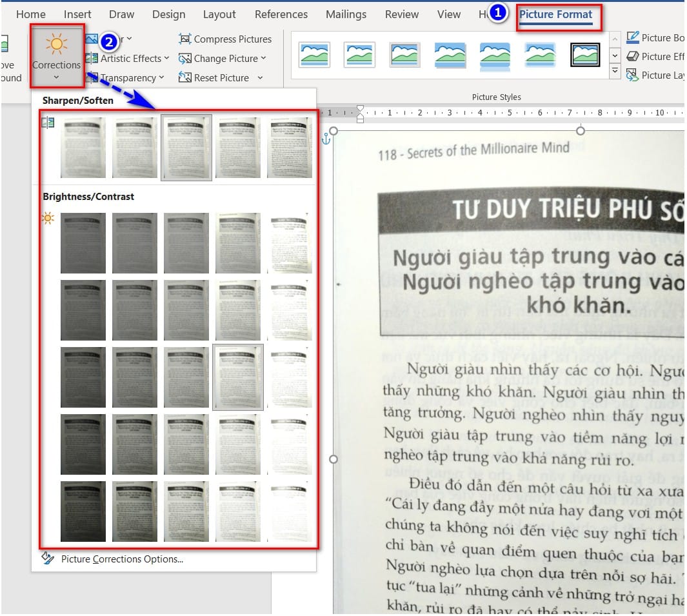Go to the Layout tab
687x616 pixels.
pyautogui.click(x=219, y=14)
